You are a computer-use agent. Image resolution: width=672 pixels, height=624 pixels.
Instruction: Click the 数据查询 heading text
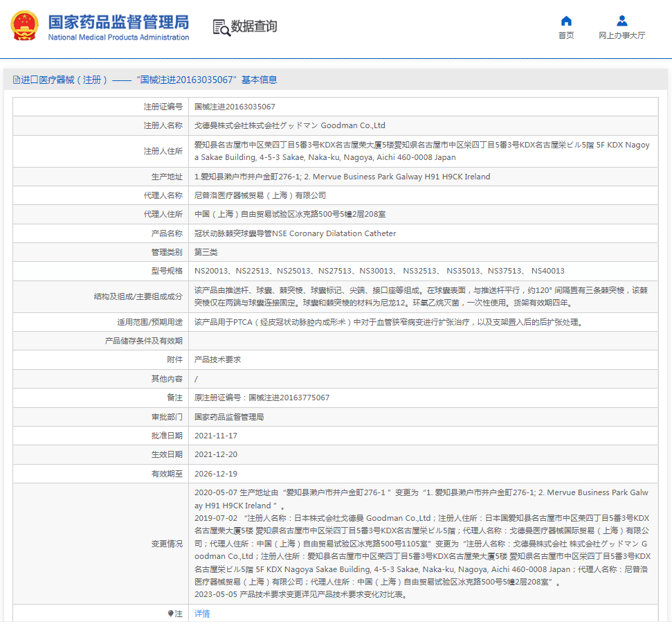254,26
